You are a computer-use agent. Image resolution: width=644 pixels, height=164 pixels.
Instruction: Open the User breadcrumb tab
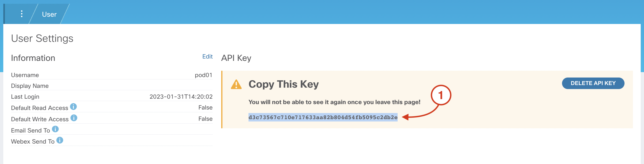49,14
